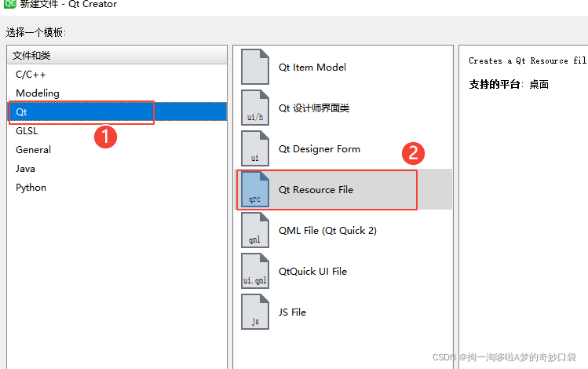Viewport: 588px width, 369px height.
Task: Select the GLSL category
Action: point(117,131)
